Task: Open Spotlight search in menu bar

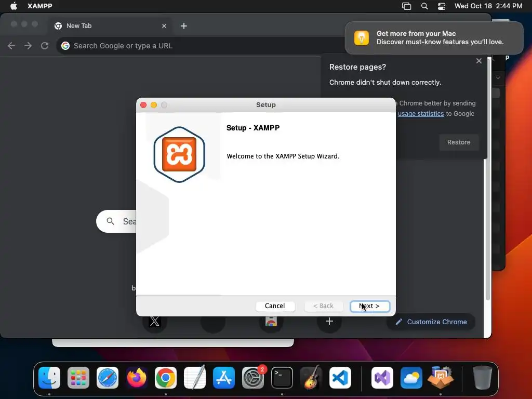Action: click(x=424, y=6)
